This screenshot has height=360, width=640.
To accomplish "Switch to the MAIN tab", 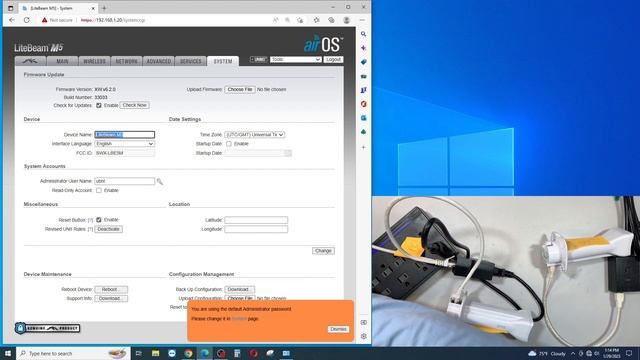I will point(62,61).
